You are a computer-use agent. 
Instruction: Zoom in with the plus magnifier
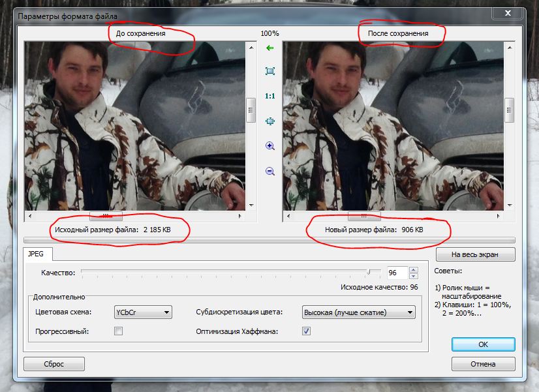pos(269,147)
